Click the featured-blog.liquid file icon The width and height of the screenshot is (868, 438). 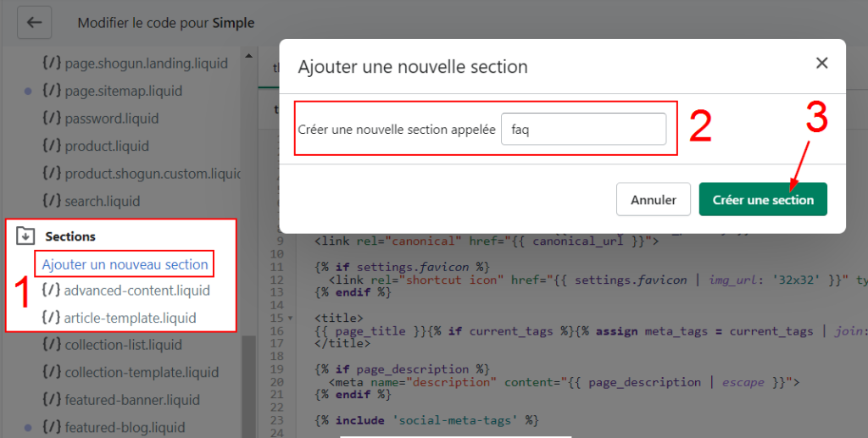tap(51, 427)
